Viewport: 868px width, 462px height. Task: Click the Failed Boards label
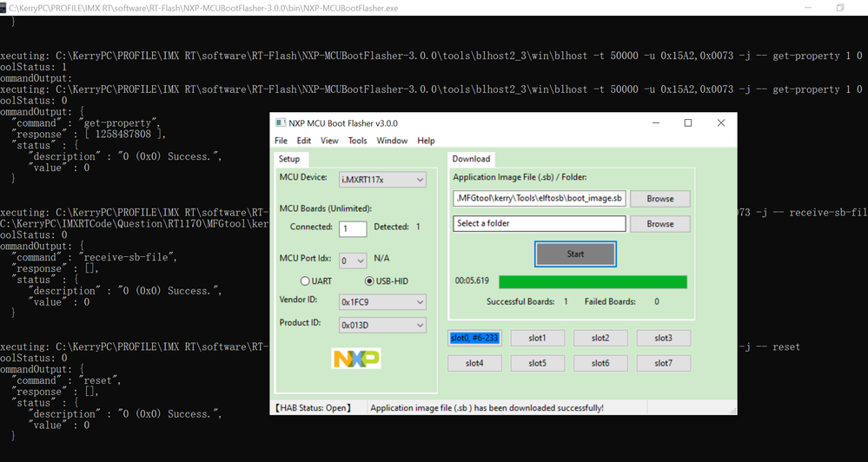pos(610,301)
